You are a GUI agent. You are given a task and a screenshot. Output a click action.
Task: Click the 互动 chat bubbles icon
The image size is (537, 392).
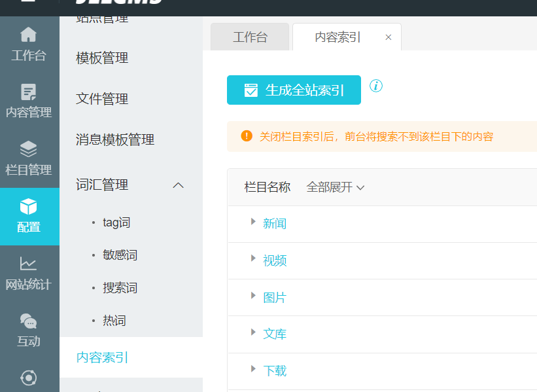coord(29,321)
